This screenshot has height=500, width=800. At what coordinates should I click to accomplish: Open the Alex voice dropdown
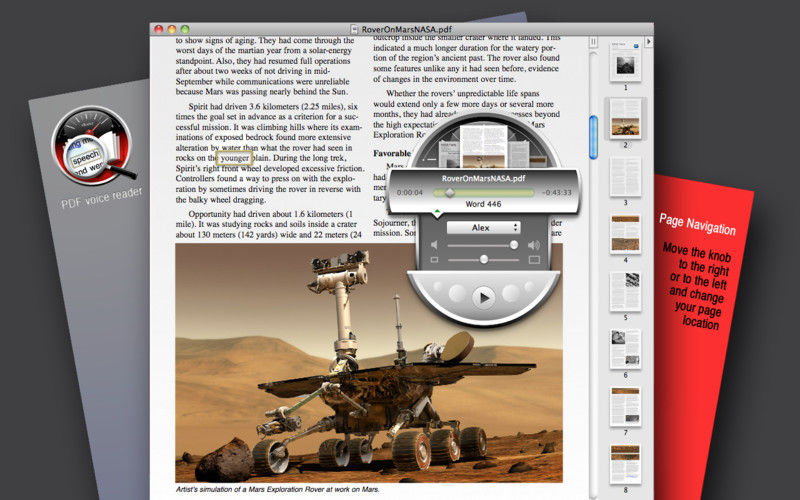[x=483, y=228]
